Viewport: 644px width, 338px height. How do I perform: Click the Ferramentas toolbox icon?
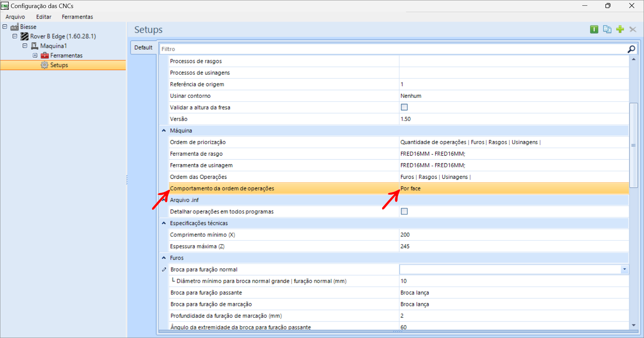point(45,55)
